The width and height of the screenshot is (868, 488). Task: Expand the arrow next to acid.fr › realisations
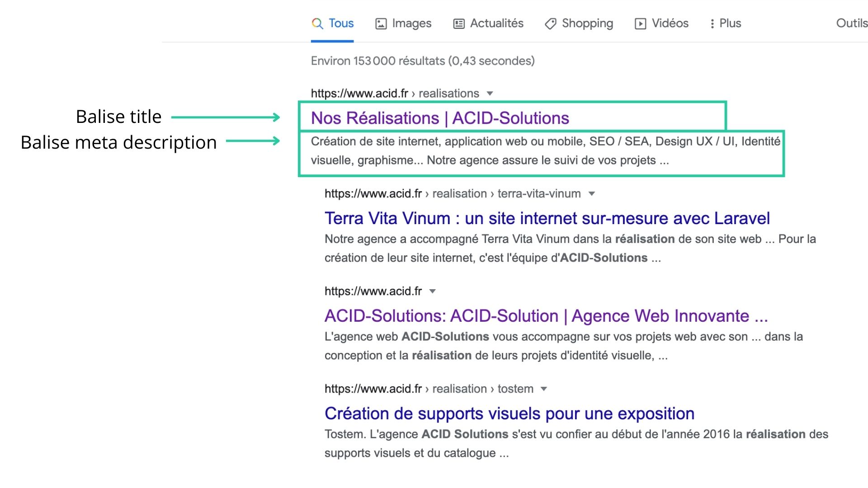coord(490,94)
